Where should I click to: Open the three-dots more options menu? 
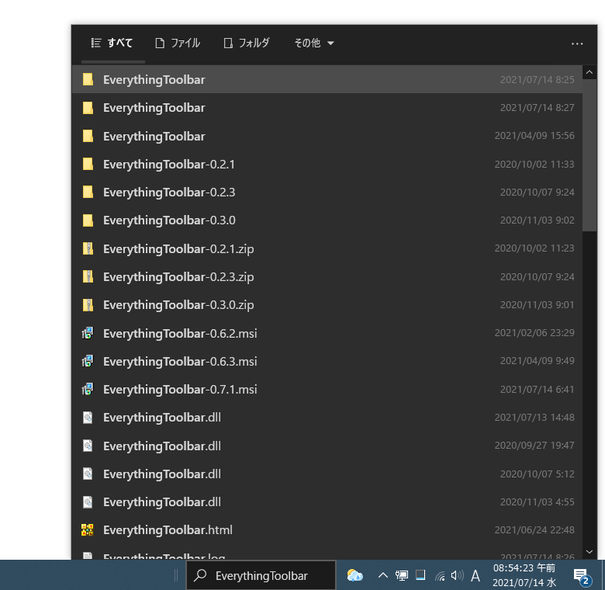(x=577, y=44)
